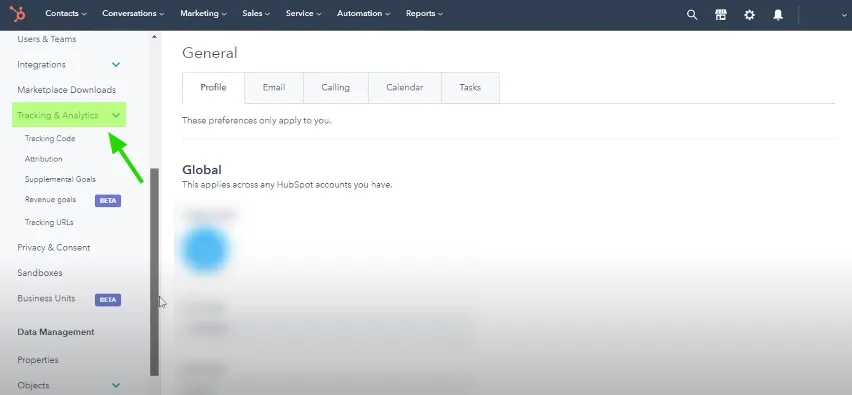This screenshot has height=395, width=852.
Task: Open the Settings gear icon
Action: coord(749,15)
